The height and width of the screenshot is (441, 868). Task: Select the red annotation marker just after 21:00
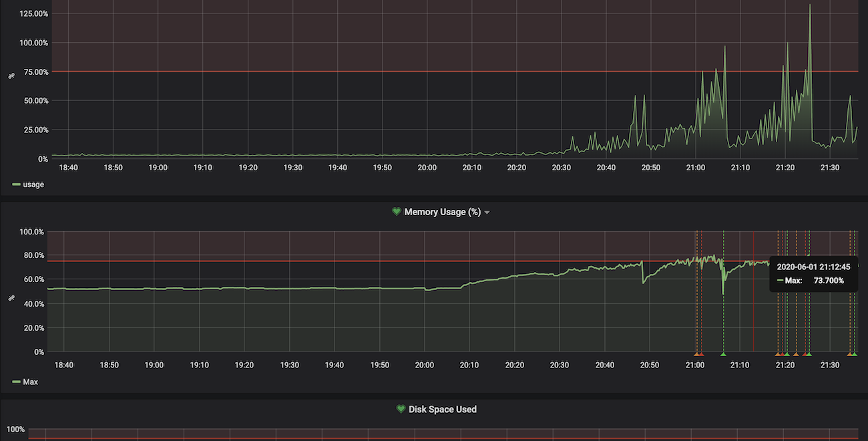[700, 353]
